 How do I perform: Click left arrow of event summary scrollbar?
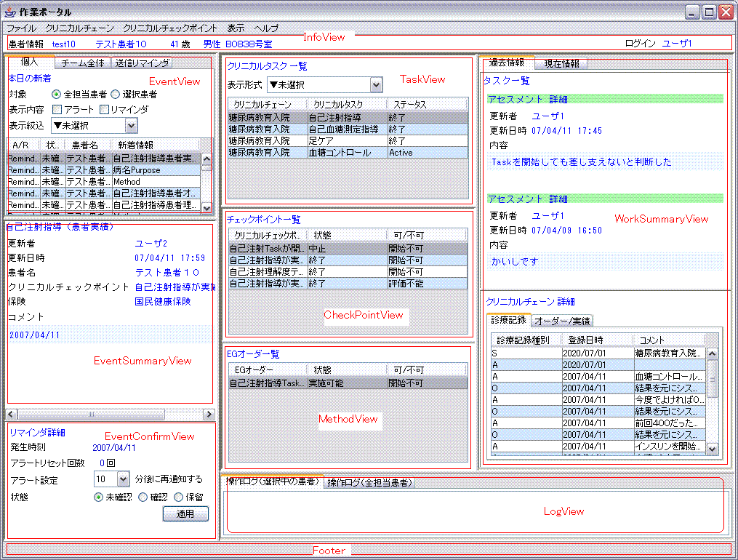pyautogui.click(x=12, y=414)
